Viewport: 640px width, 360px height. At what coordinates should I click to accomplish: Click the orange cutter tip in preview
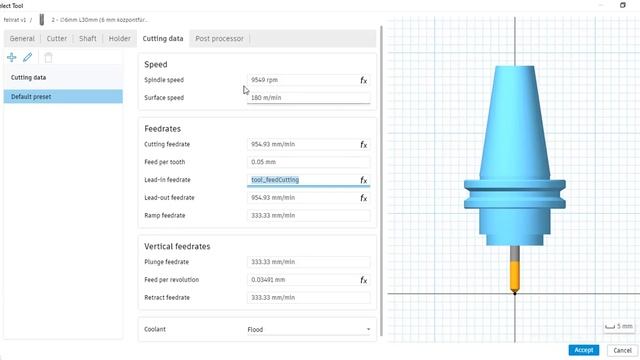tap(515, 278)
